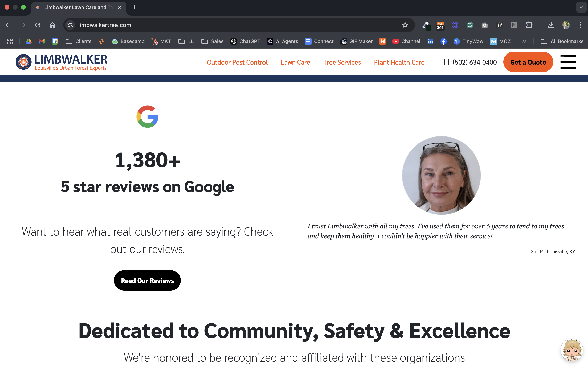Open the ChatGPT bookmark
This screenshot has width=588, height=366.
[x=245, y=41]
